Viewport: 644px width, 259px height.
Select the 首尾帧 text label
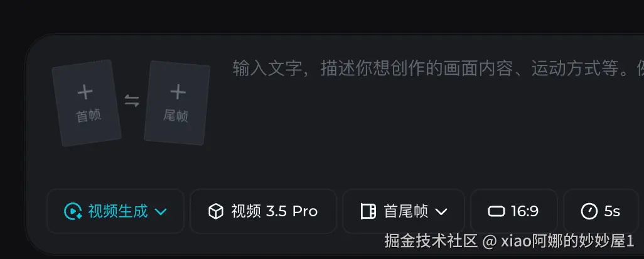click(x=405, y=211)
